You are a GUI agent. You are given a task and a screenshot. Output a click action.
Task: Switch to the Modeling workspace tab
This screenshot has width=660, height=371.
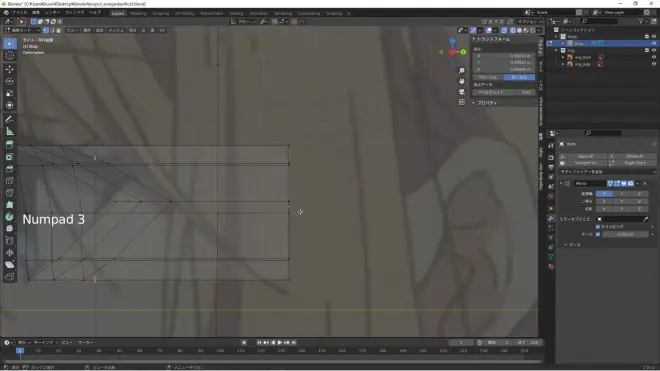click(x=138, y=13)
